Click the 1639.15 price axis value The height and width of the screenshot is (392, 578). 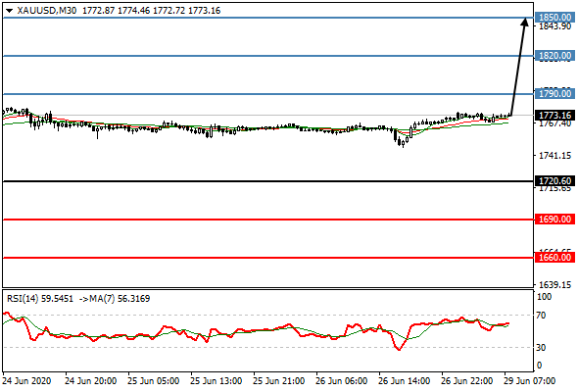pos(555,284)
